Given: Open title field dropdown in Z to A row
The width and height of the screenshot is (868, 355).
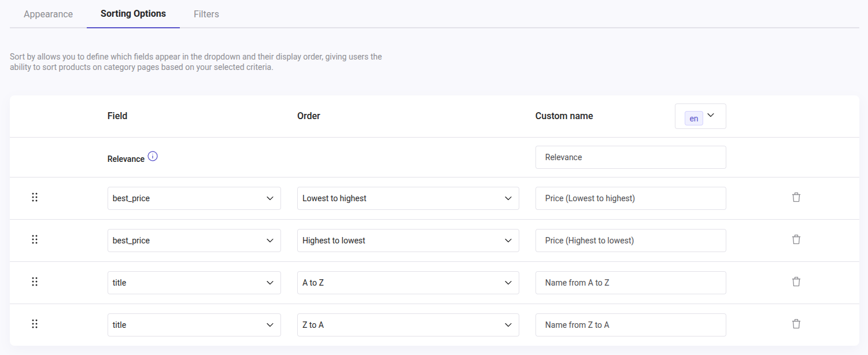Looking at the screenshot, I should click(194, 325).
